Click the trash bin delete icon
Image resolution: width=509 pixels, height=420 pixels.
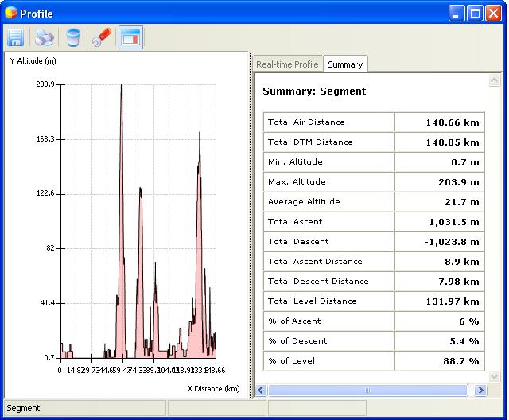(72, 37)
